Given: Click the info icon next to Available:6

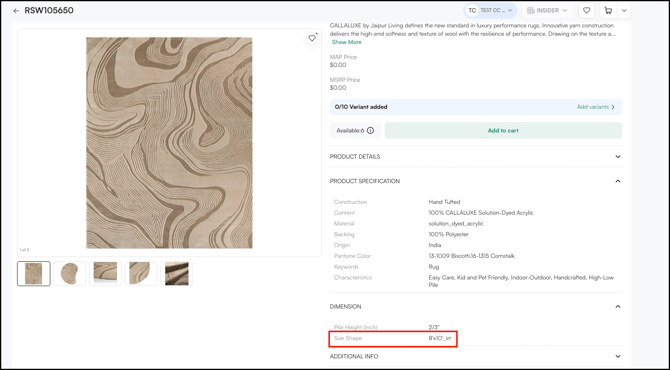Looking at the screenshot, I should click(370, 131).
